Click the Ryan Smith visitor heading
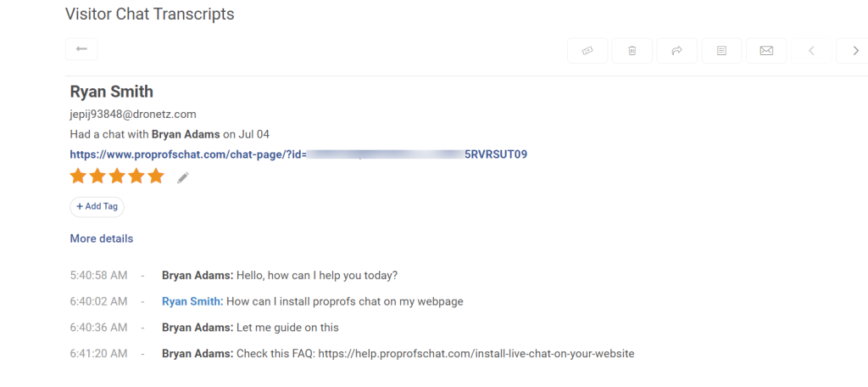Viewport: 868px width, 387px height. (112, 92)
